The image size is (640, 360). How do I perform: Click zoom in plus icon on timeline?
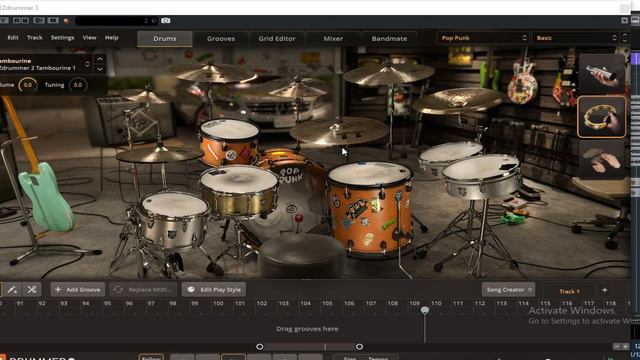point(625,347)
